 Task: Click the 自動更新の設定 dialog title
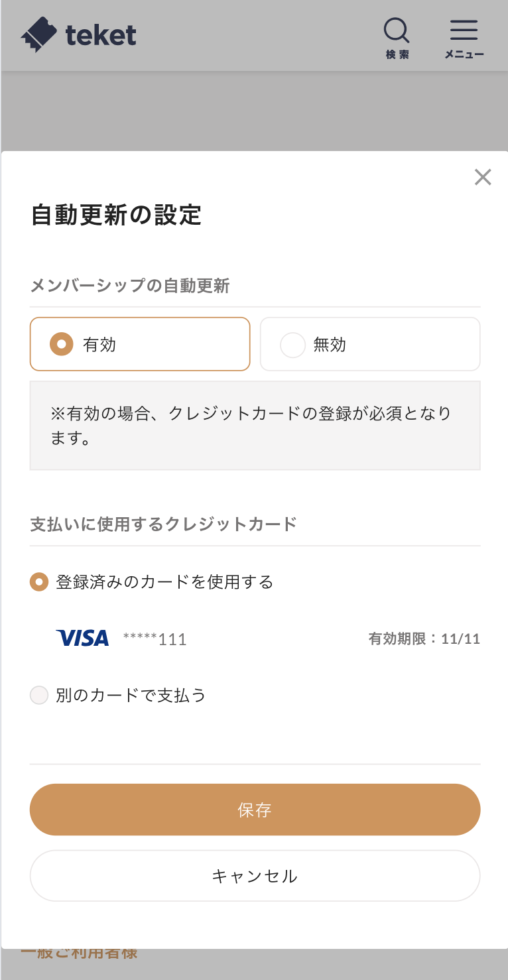pyautogui.click(x=116, y=215)
